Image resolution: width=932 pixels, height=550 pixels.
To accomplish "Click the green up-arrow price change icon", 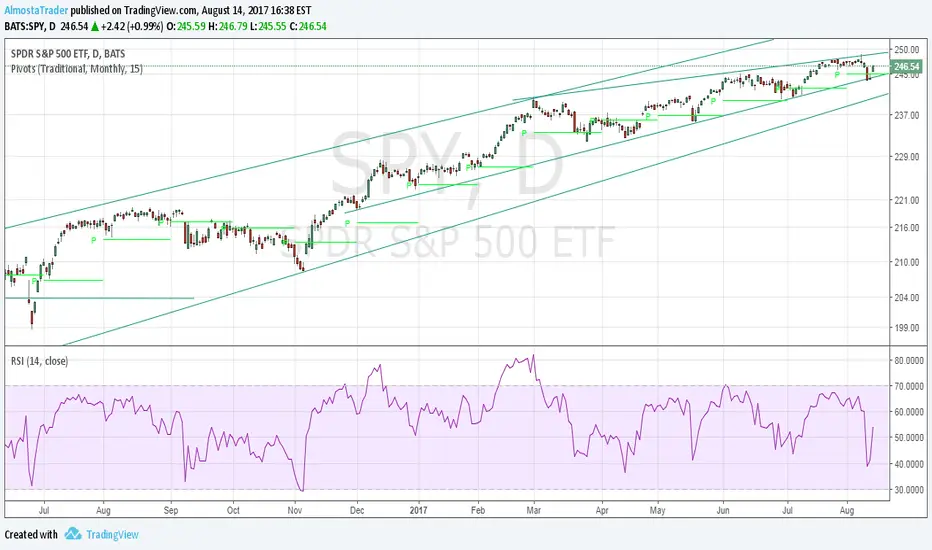I will coord(95,26).
